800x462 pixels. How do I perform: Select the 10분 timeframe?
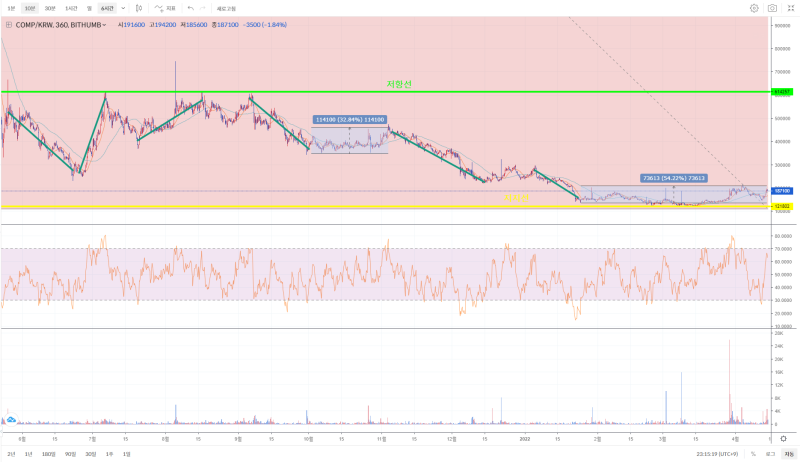tap(30, 8)
